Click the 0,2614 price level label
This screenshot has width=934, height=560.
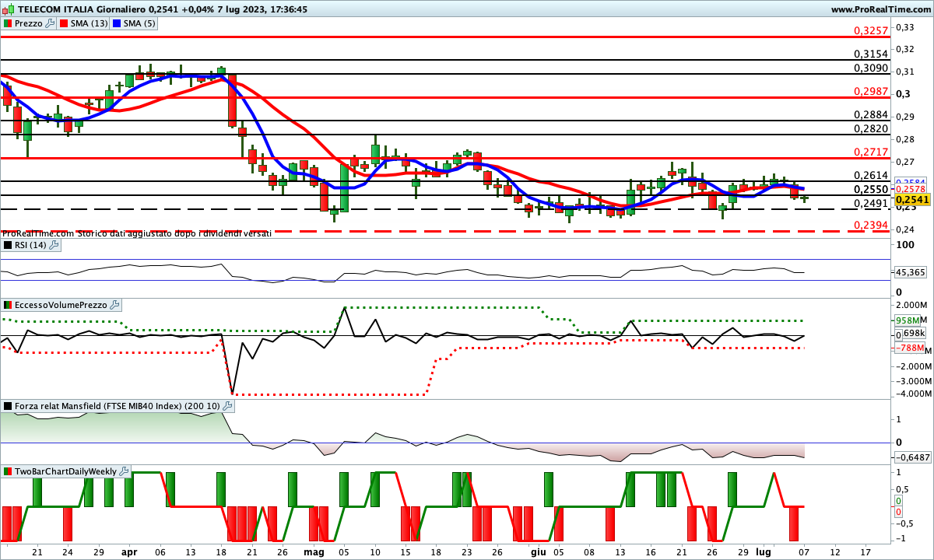pos(871,175)
